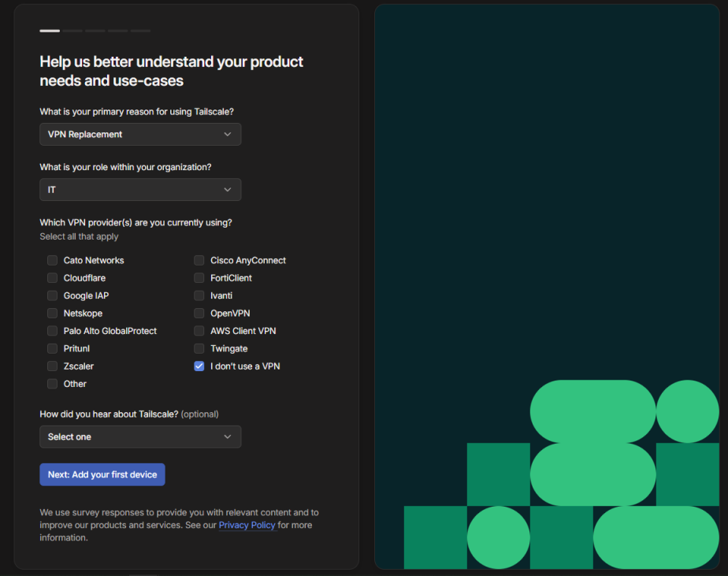
Task: Tick the Twingate checkbox
Action: (199, 348)
